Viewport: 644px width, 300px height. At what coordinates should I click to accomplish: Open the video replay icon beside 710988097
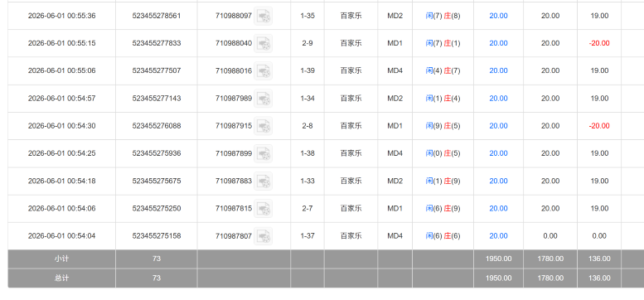click(x=263, y=16)
